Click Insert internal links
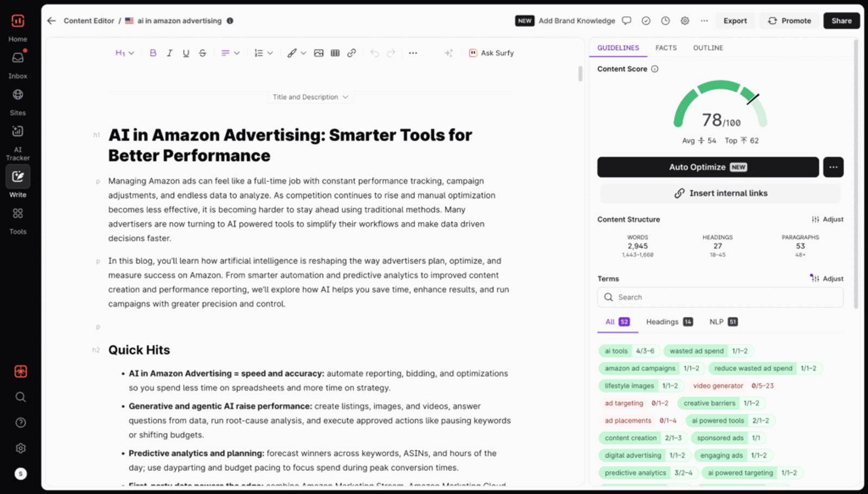868x494 pixels. click(720, 193)
